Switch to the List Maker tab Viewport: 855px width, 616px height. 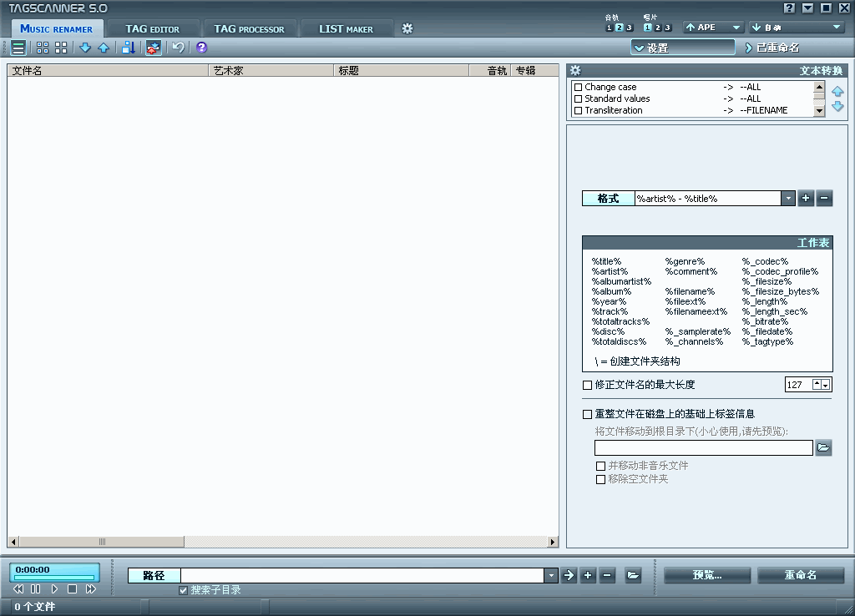click(x=346, y=28)
